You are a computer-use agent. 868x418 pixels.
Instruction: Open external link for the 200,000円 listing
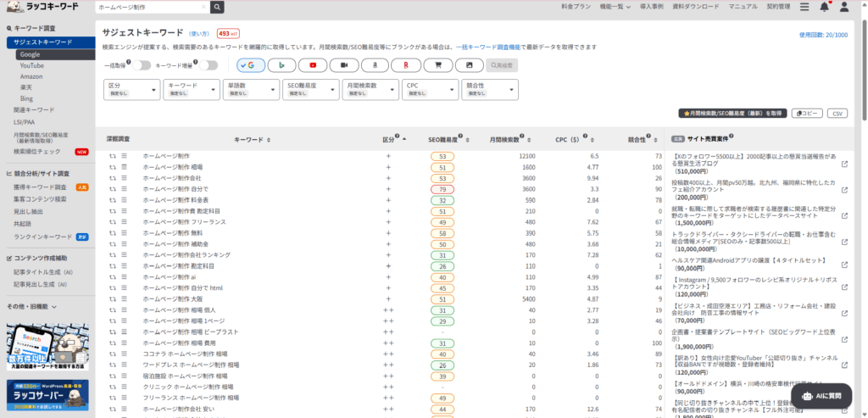tap(844, 190)
